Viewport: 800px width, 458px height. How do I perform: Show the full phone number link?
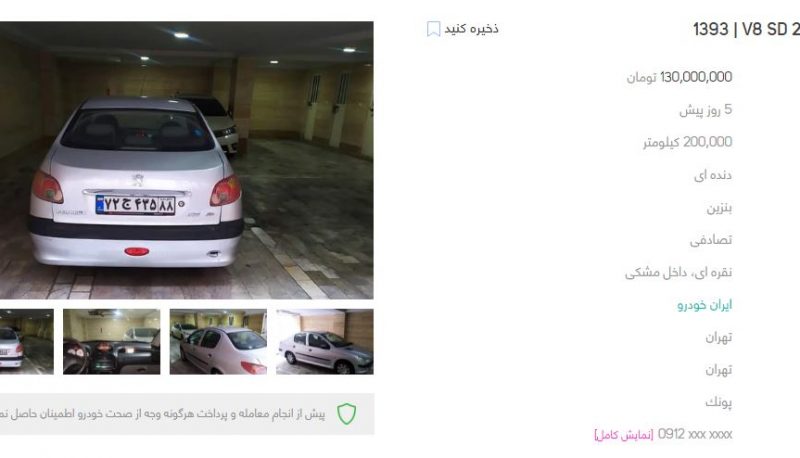tap(623, 435)
